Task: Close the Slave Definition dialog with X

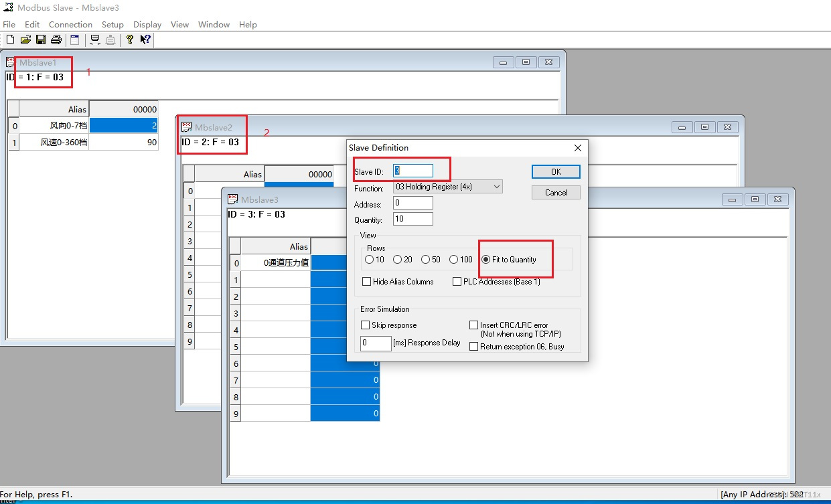Action: pos(578,147)
